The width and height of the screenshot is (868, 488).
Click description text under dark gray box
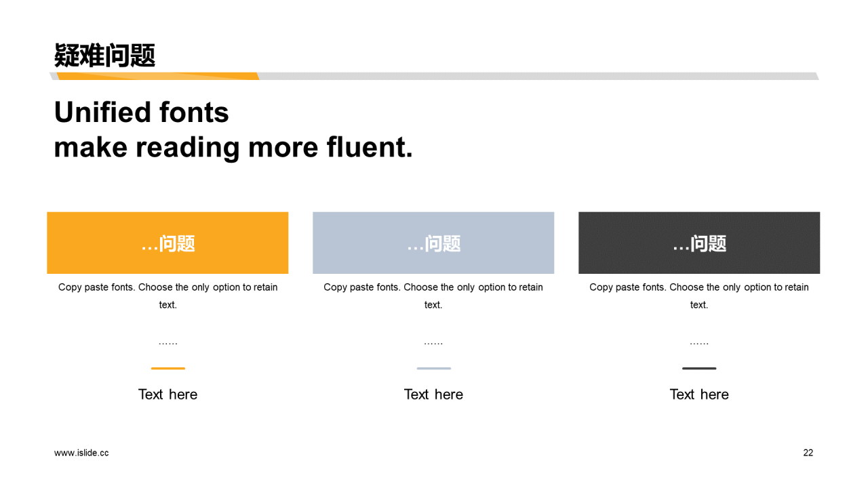(699, 296)
